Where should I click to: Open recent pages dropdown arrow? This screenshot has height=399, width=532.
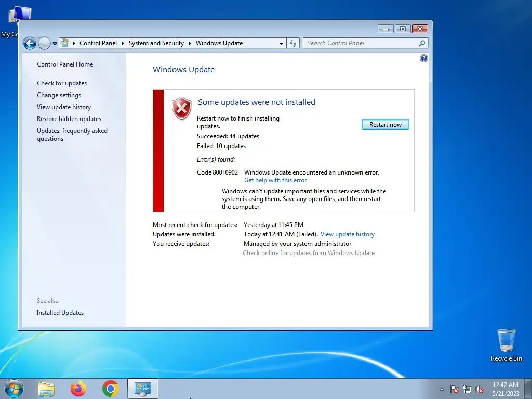tap(55, 44)
